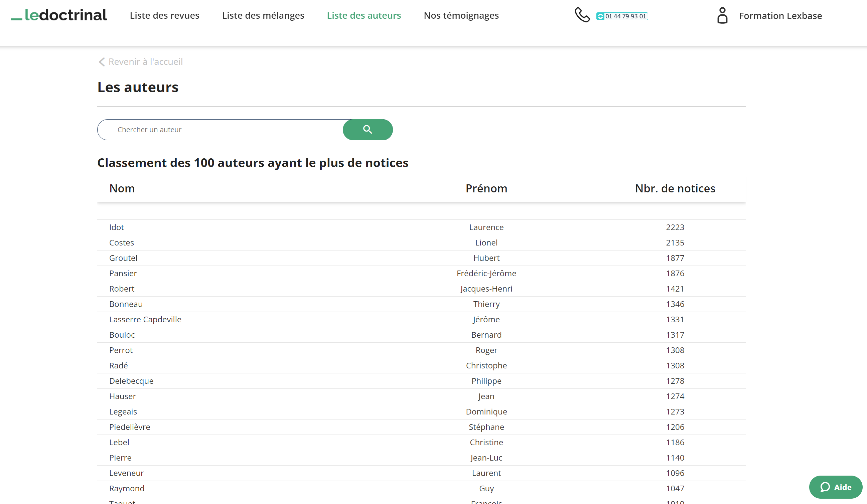Click Formation Lexbase link
This screenshot has width=867, height=504.
[780, 16]
